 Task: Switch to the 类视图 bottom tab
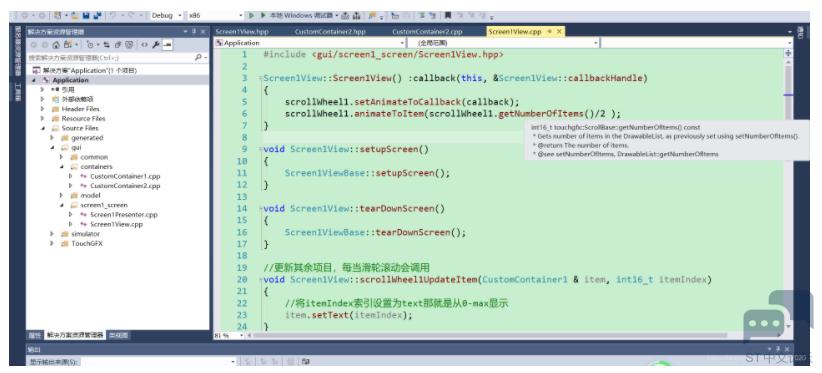[x=118, y=335]
